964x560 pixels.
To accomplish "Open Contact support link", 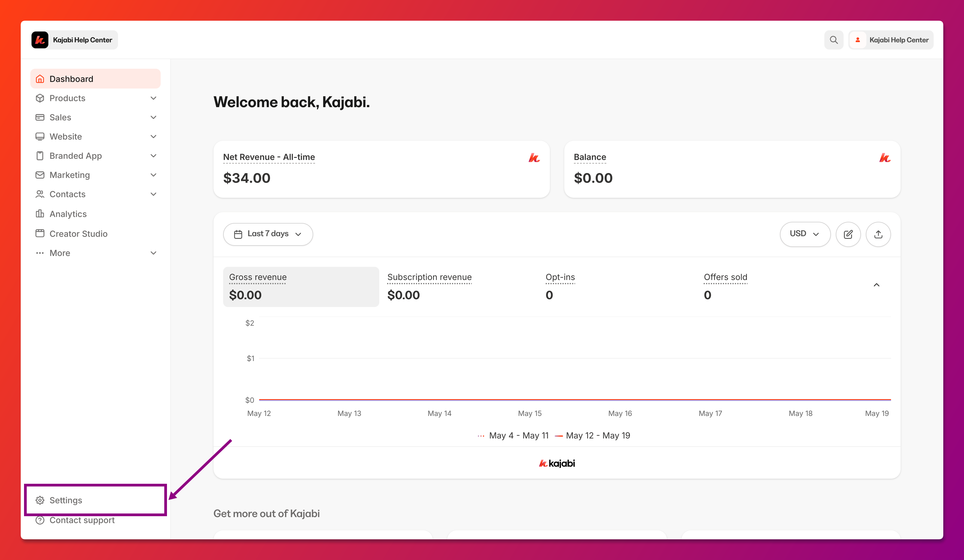I will [x=95, y=520].
